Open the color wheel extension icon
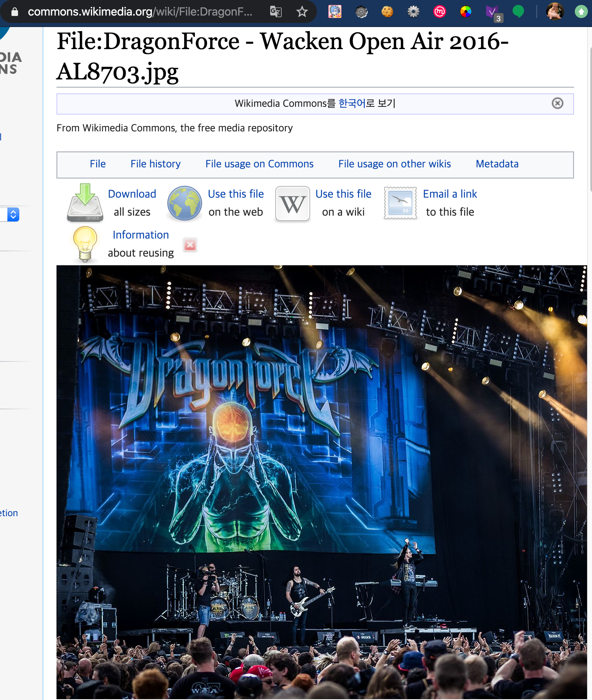This screenshot has height=700, width=592. pyautogui.click(x=466, y=11)
